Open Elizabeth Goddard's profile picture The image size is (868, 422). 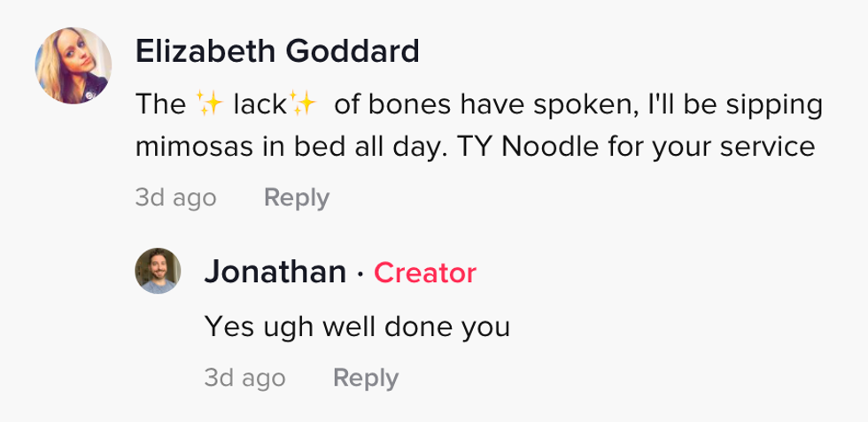(x=73, y=65)
